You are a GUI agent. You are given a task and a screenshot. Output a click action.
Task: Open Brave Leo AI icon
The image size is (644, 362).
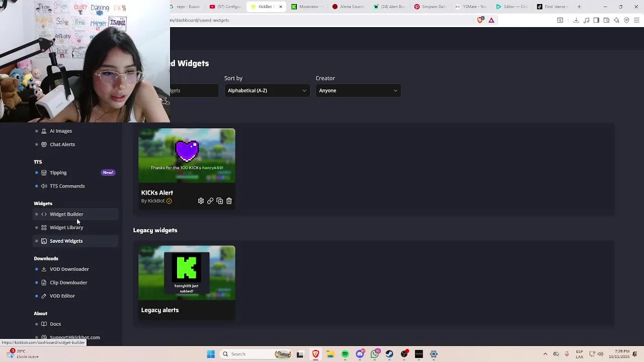click(616, 20)
